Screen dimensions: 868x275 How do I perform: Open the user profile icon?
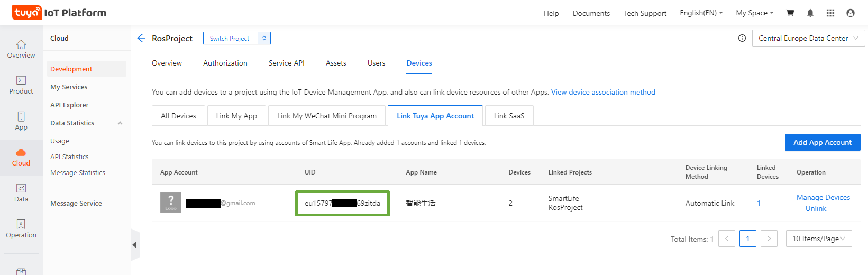pyautogui.click(x=851, y=13)
